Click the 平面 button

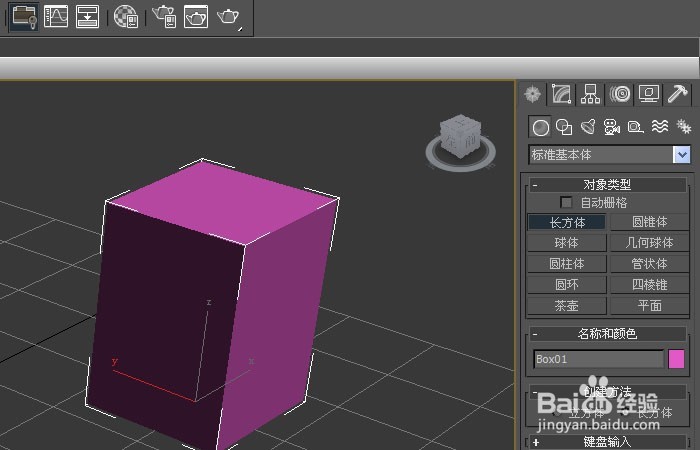(650, 306)
